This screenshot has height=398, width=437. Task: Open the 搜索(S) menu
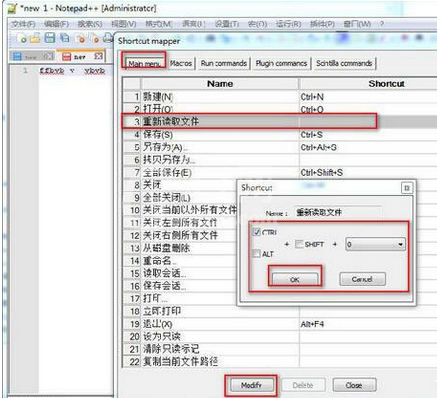click(90, 24)
